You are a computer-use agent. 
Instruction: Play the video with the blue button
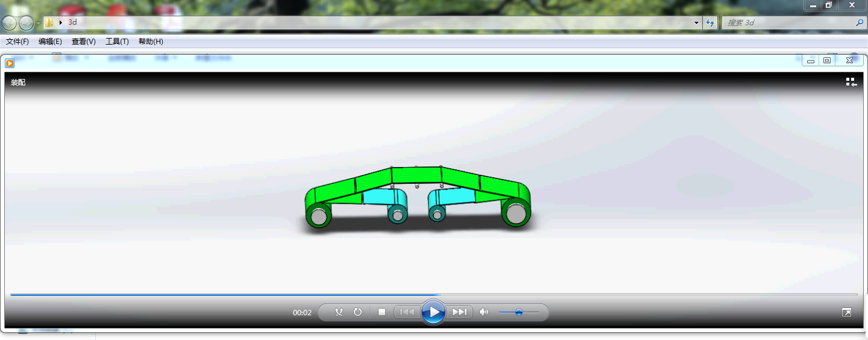tap(433, 312)
